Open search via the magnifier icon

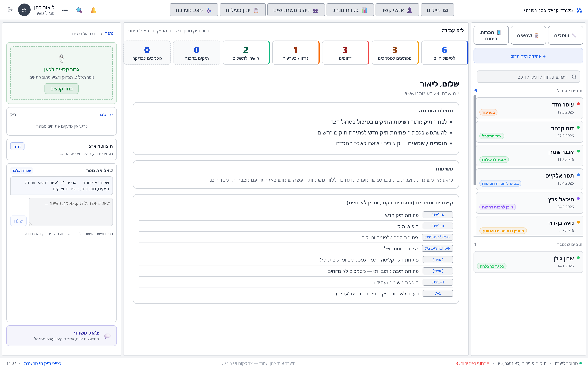pos(79,10)
